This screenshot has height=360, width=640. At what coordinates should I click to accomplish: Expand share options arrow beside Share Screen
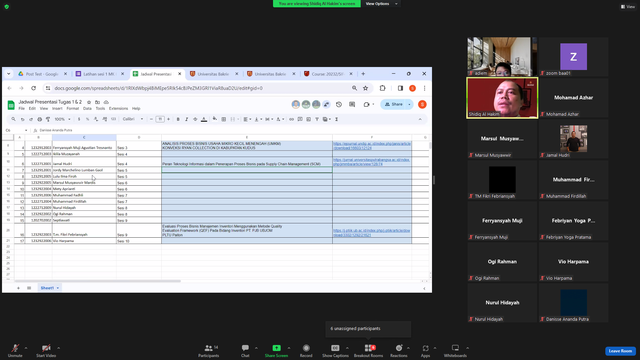click(289, 348)
